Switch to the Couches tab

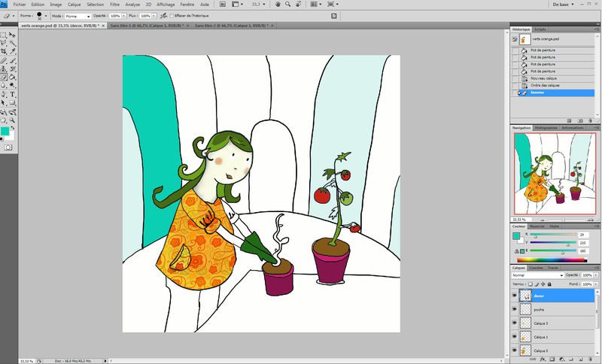coord(536,268)
